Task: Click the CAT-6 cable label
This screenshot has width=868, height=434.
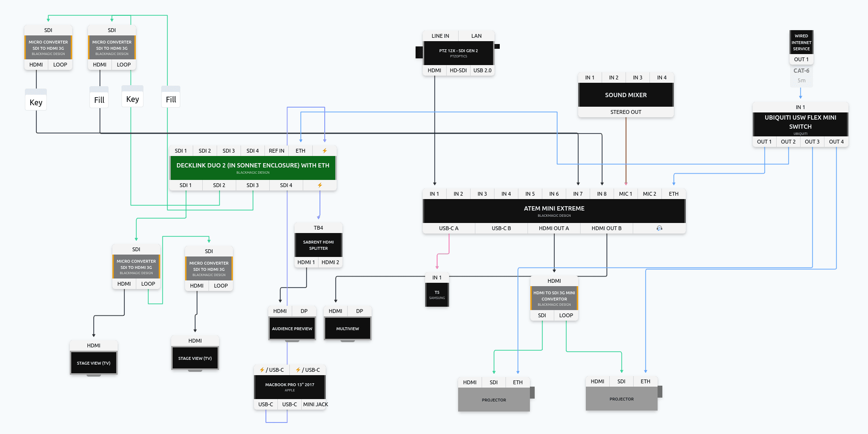Action: click(x=802, y=71)
